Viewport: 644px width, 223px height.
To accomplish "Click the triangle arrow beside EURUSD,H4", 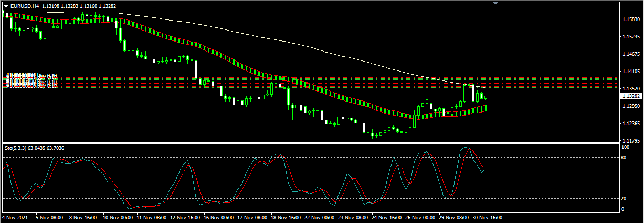I will pyautogui.click(x=6, y=6).
